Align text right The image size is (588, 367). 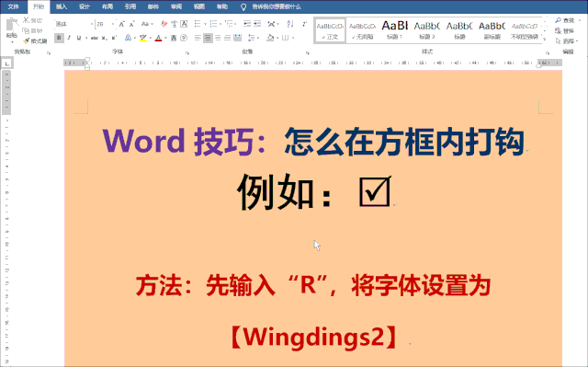[x=218, y=38]
